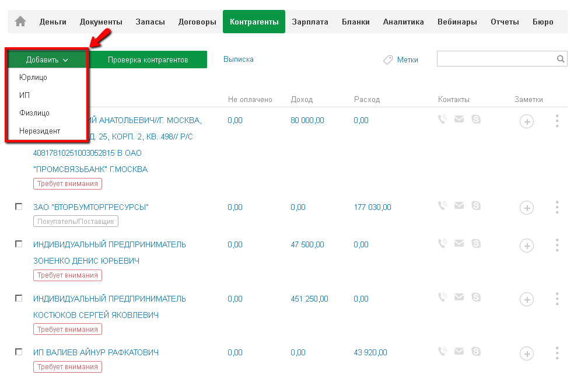The width and height of the screenshot is (588, 378).
Task: Click Требует внимания tag under Зоненко
Action: [68, 275]
